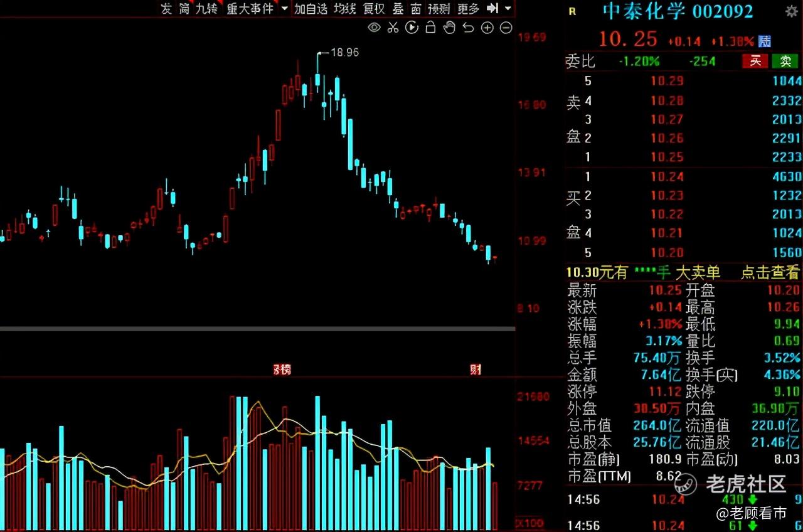Toggle 叠 overlay comparison

click(x=398, y=8)
